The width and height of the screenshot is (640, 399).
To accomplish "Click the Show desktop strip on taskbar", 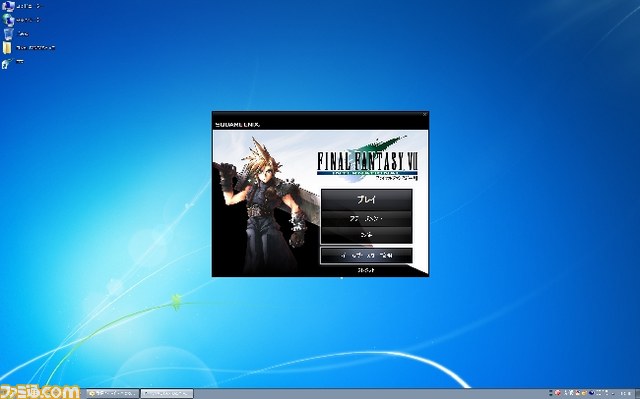I will (x=637, y=393).
